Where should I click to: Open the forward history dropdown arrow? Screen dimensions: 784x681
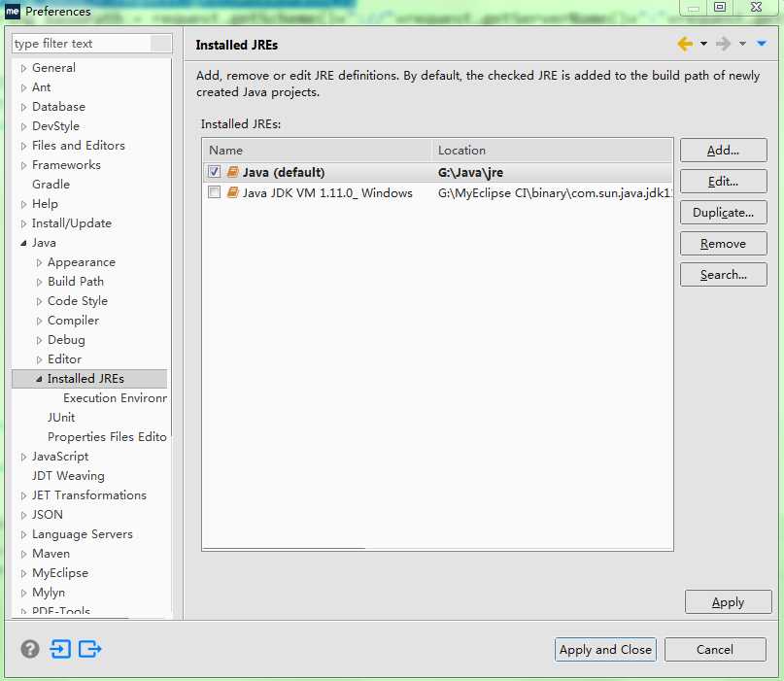click(742, 44)
